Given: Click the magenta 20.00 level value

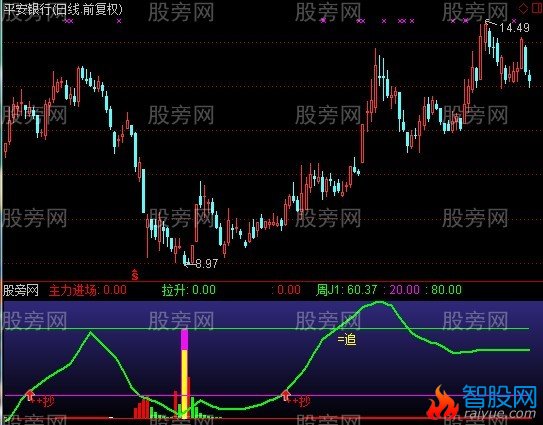Looking at the screenshot, I should pos(404,290).
